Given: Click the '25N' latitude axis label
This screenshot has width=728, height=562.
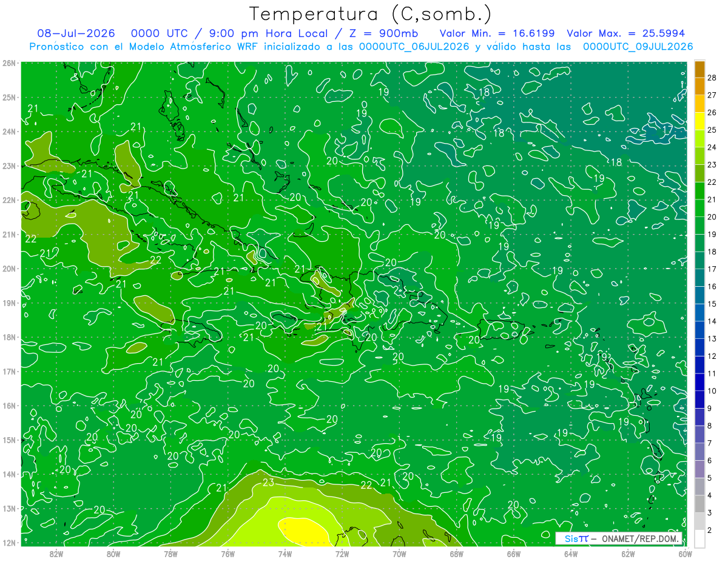Looking at the screenshot, I should coord(10,97).
